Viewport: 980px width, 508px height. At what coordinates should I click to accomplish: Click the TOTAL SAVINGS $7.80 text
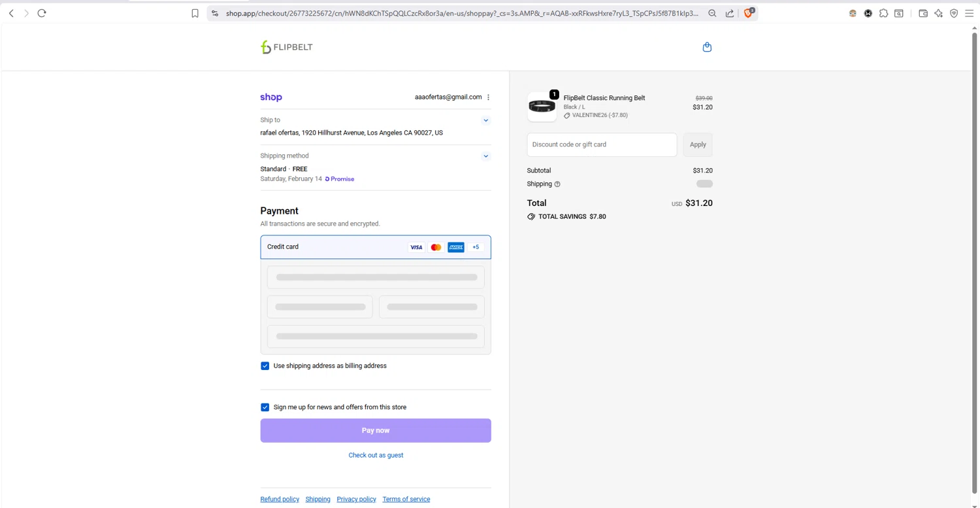click(572, 216)
